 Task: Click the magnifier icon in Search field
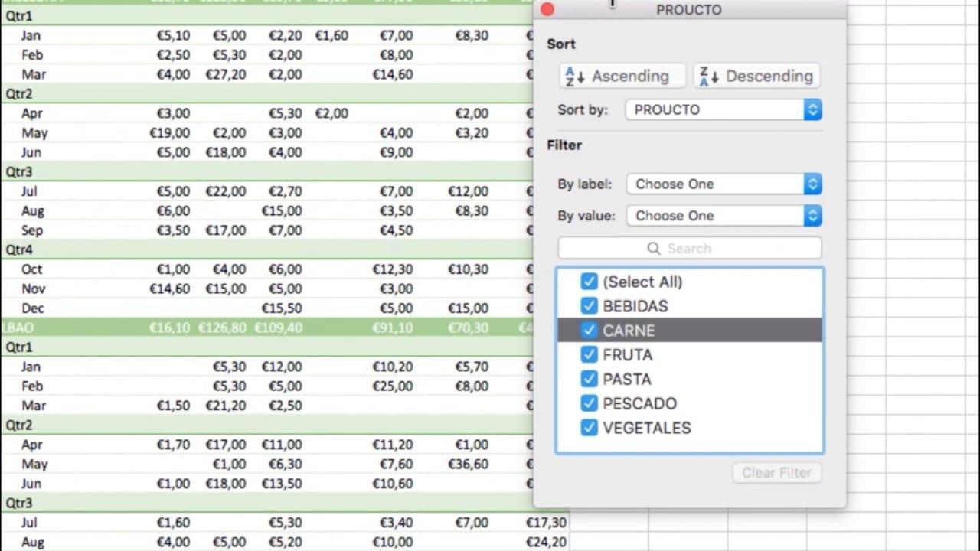(x=654, y=248)
